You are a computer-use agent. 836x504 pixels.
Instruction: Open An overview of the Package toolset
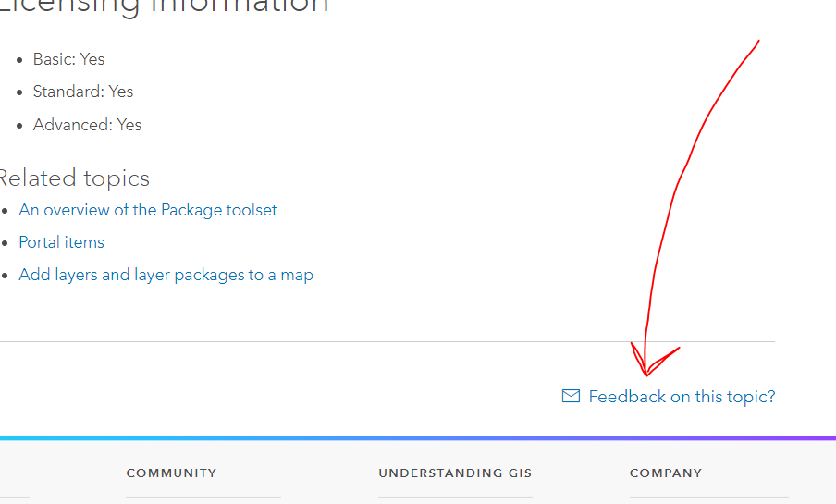pos(148,210)
